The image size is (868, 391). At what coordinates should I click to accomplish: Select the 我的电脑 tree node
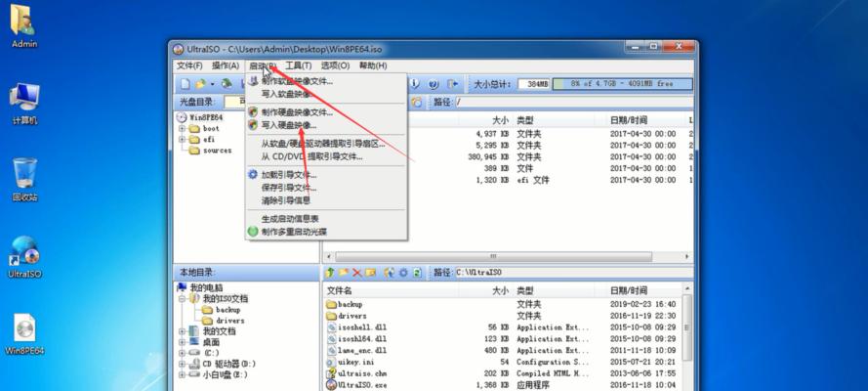206,287
